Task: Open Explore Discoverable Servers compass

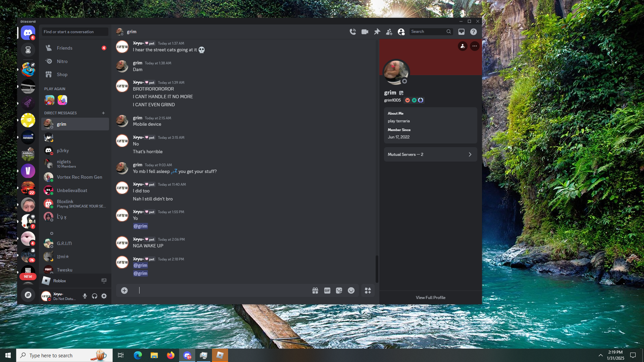Action: 28,295
